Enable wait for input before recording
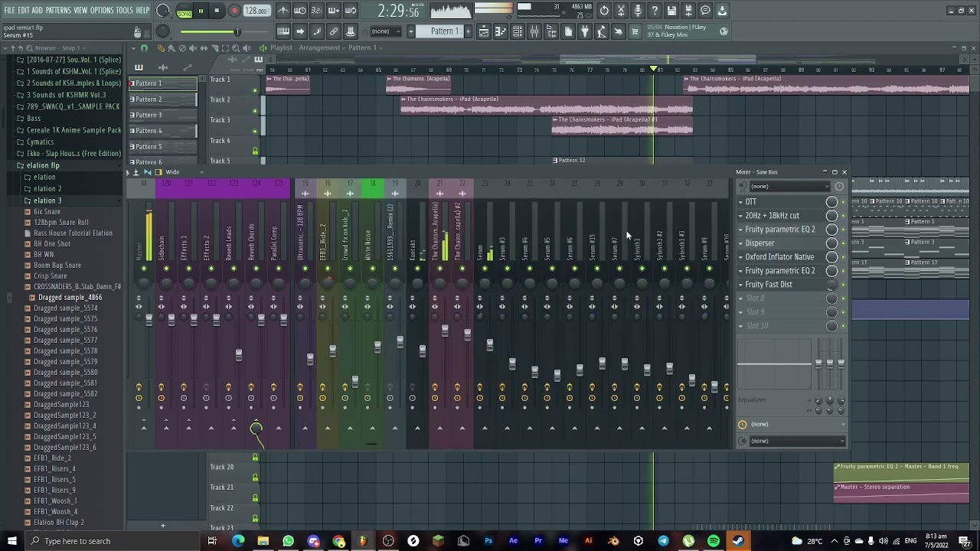The height and width of the screenshot is (551, 980). 300,11
